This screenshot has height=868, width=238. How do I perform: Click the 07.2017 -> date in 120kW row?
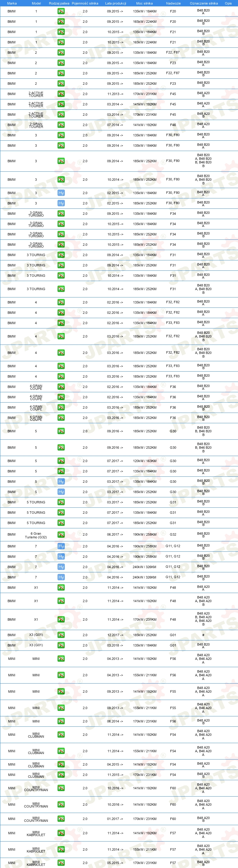tap(115, 461)
